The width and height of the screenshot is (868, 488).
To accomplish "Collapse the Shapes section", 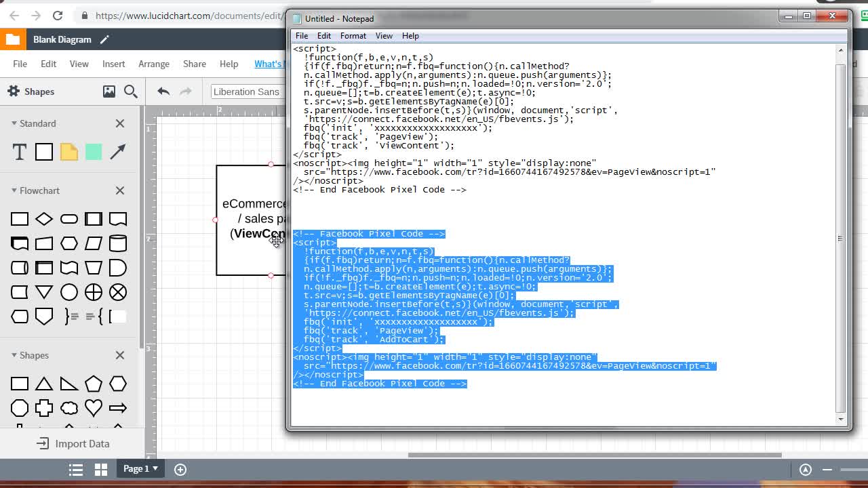I will coord(14,355).
